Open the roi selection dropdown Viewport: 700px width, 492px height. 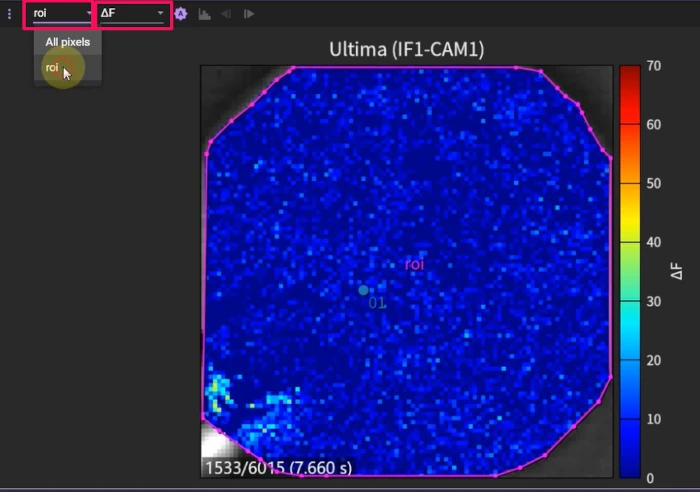62,13
